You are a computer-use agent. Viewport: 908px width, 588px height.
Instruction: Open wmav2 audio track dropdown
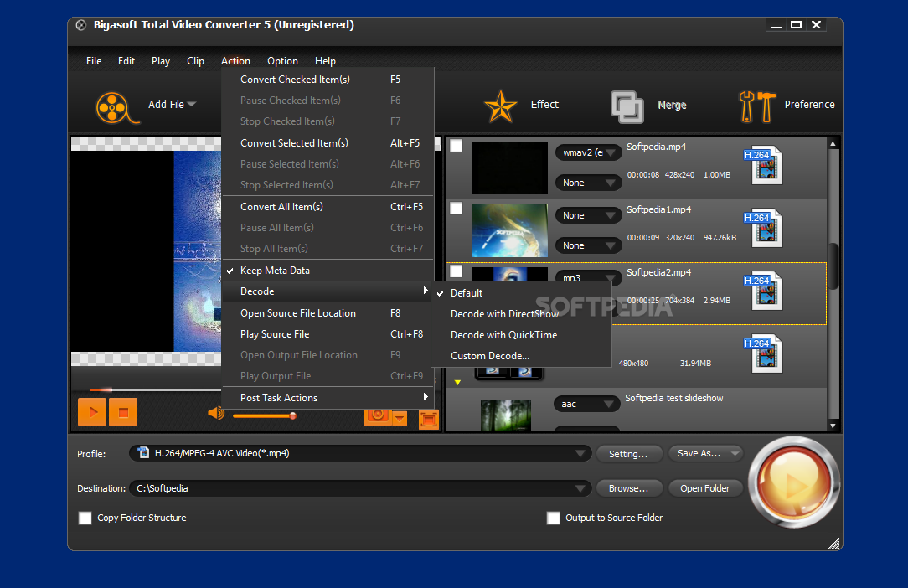coord(588,153)
